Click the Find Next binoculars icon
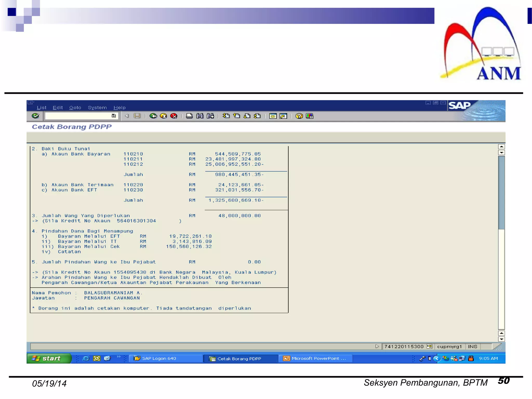This screenshot has width=532, height=399. click(x=210, y=116)
